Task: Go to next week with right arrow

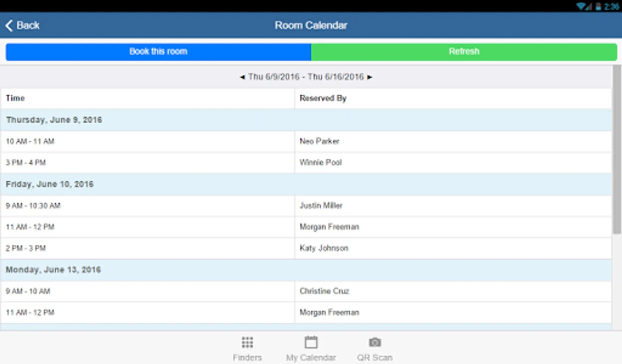Action: click(370, 77)
